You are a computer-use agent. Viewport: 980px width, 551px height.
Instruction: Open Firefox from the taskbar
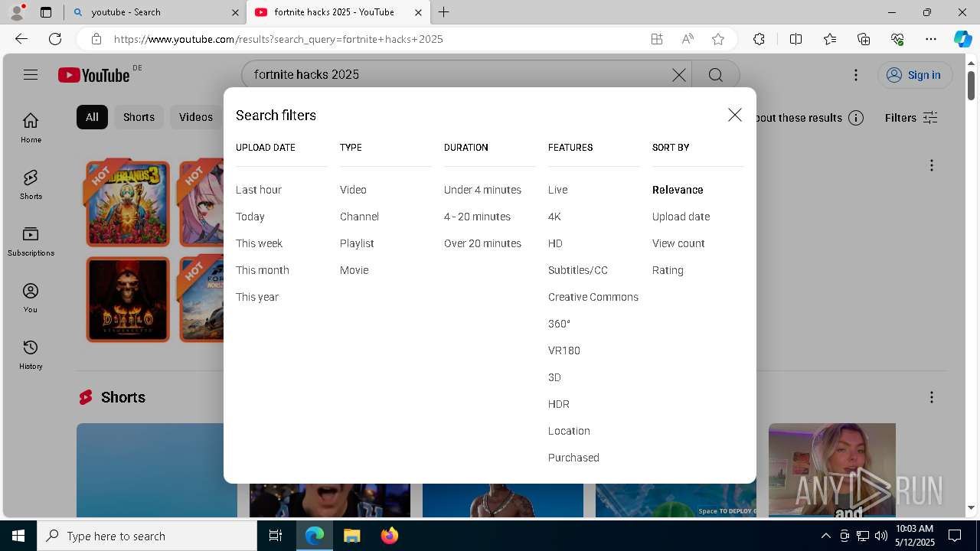pyautogui.click(x=390, y=536)
